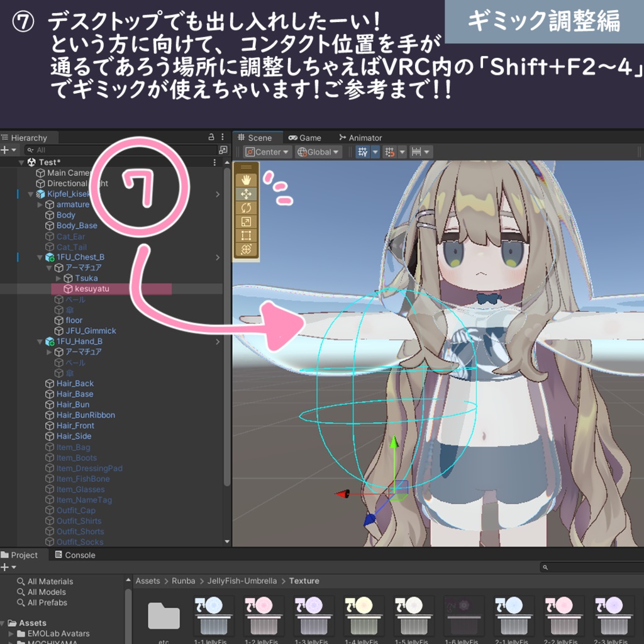Open the Console tab

coord(75,555)
